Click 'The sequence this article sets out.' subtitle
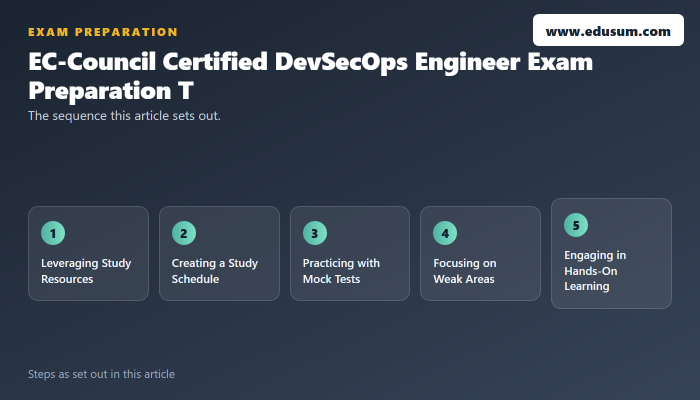 click(x=124, y=116)
